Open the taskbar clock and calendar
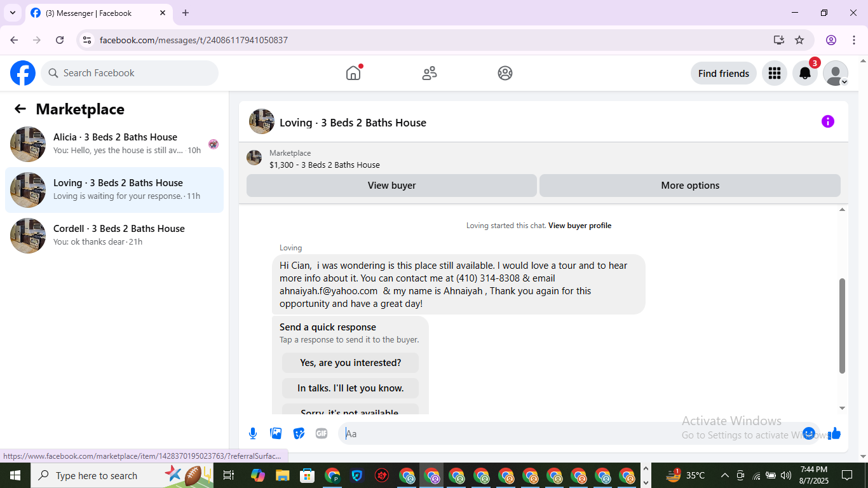The width and height of the screenshot is (868, 488). [x=813, y=475]
